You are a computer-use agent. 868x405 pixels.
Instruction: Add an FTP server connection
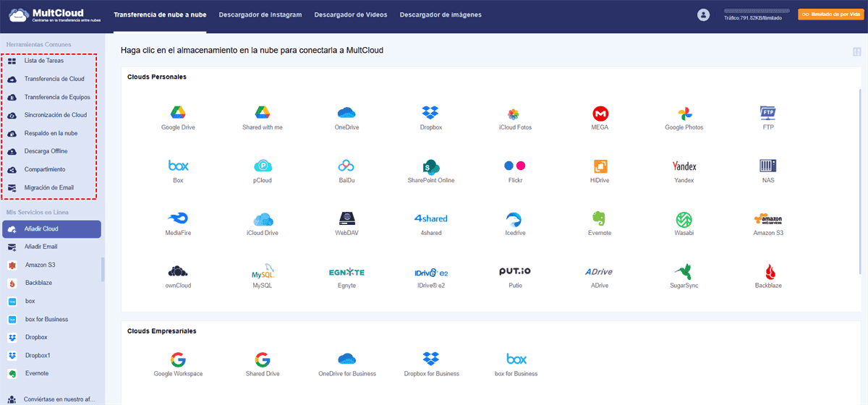pyautogui.click(x=768, y=118)
